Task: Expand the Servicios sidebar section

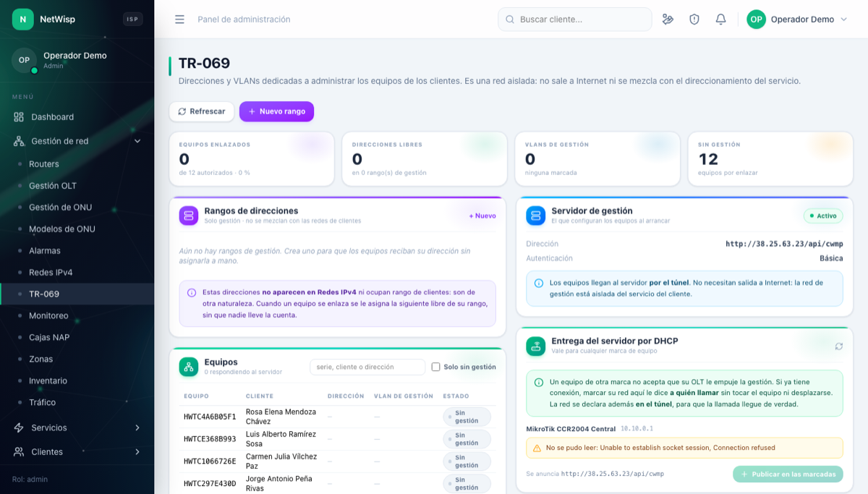Action: click(x=77, y=427)
